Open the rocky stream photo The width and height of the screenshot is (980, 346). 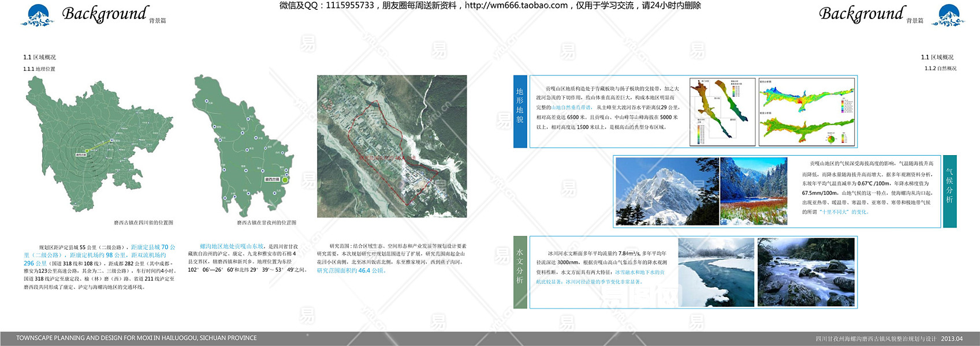click(x=806, y=272)
